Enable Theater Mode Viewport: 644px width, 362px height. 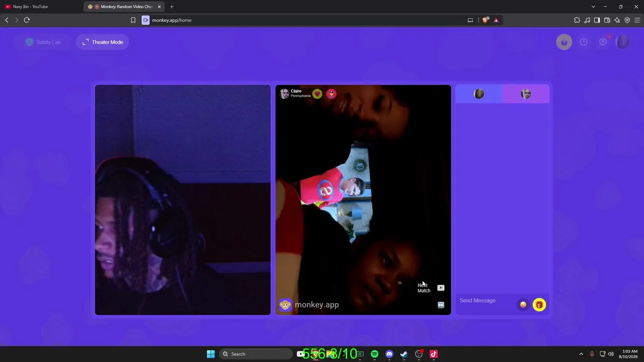tap(103, 42)
